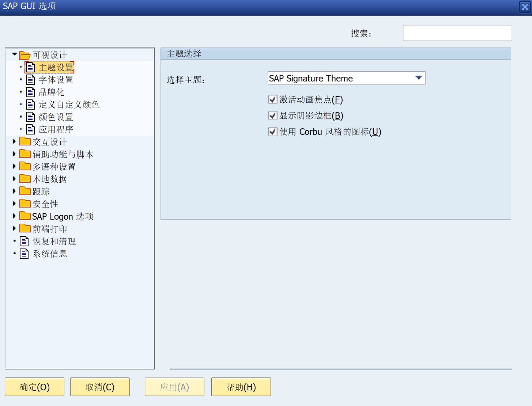
Task: Select the 恢复和清理 page icon
Action: coord(24,241)
